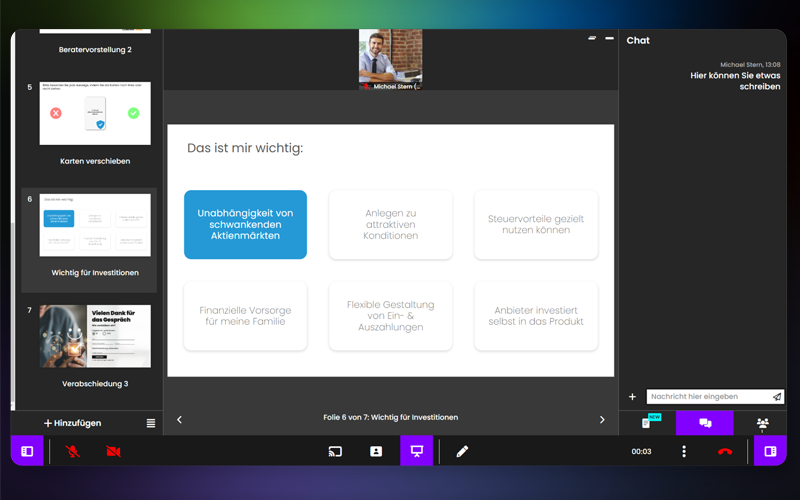Hang up the call
The image size is (800, 500).
tap(725, 451)
